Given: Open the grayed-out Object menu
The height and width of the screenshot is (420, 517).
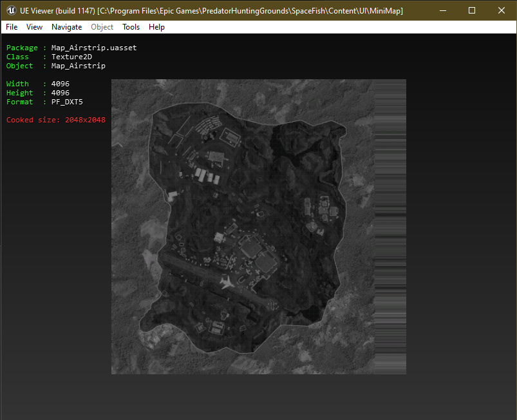Looking at the screenshot, I should coord(102,27).
